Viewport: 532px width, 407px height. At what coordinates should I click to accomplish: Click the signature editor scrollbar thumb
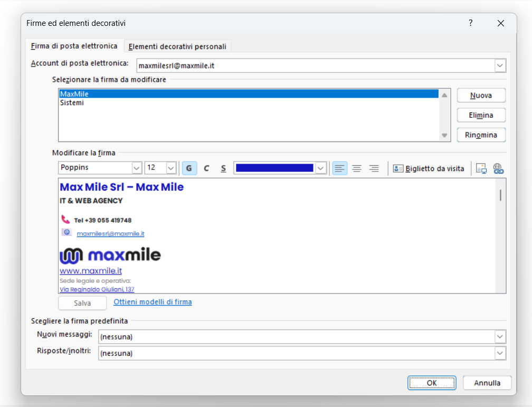(500, 195)
